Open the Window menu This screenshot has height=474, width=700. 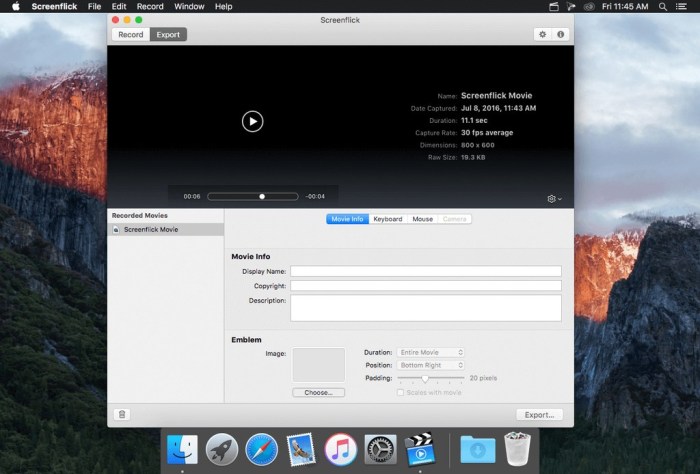pyautogui.click(x=189, y=6)
